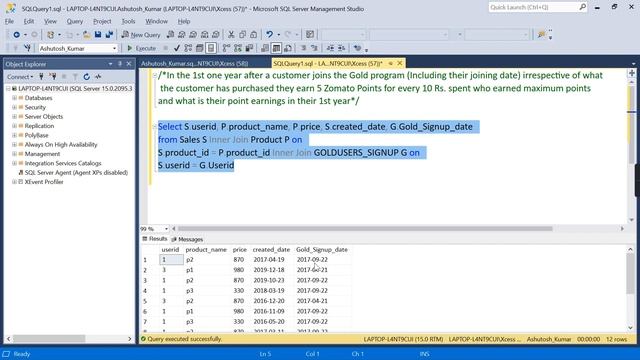Close the SQLQuery1.sql tab

400,63
